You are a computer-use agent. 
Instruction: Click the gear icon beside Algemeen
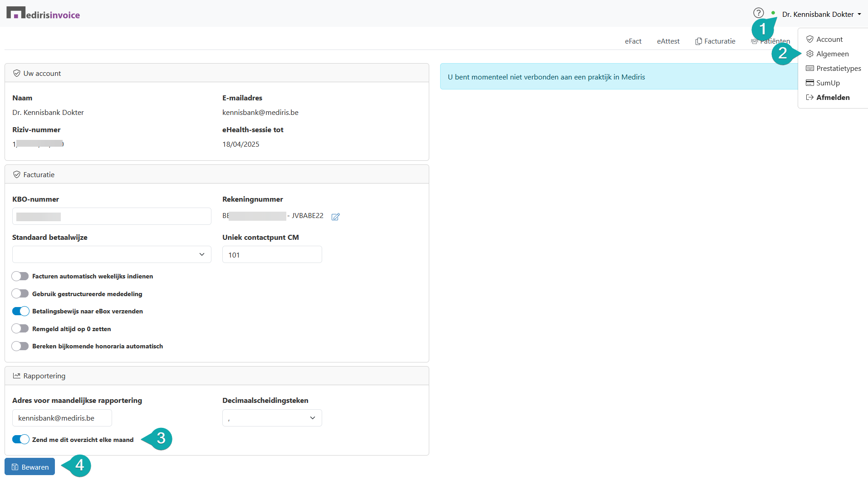(810, 54)
